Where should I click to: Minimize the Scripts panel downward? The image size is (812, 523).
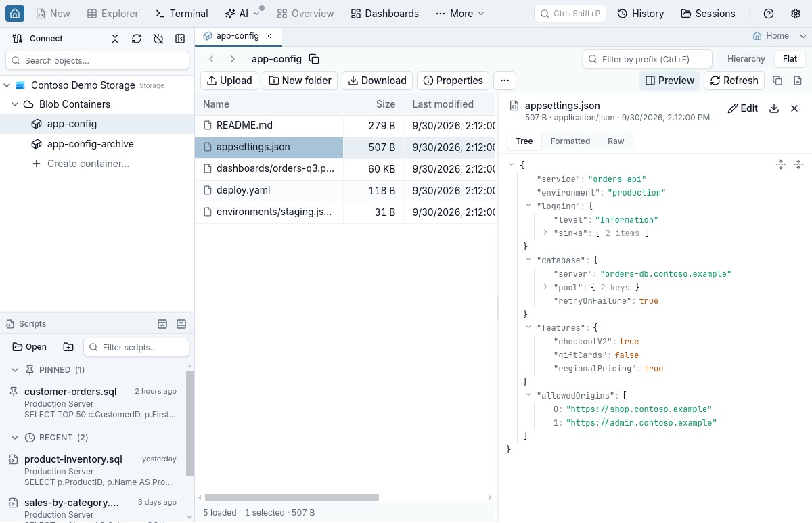click(181, 324)
